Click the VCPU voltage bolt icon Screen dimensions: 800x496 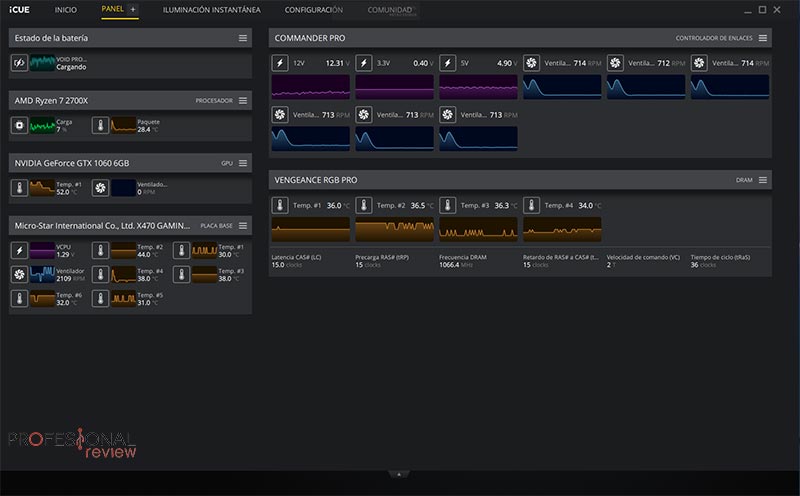(19, 250)
